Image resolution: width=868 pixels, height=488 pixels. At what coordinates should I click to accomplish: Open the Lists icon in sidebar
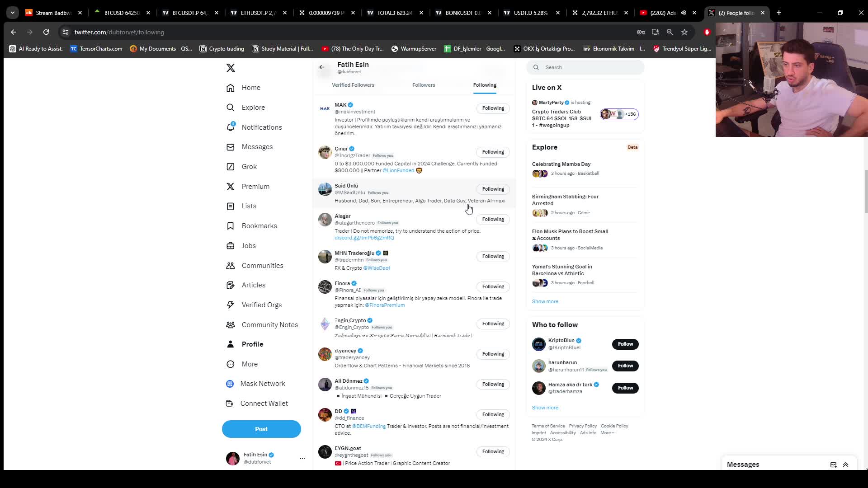(231, 206)
